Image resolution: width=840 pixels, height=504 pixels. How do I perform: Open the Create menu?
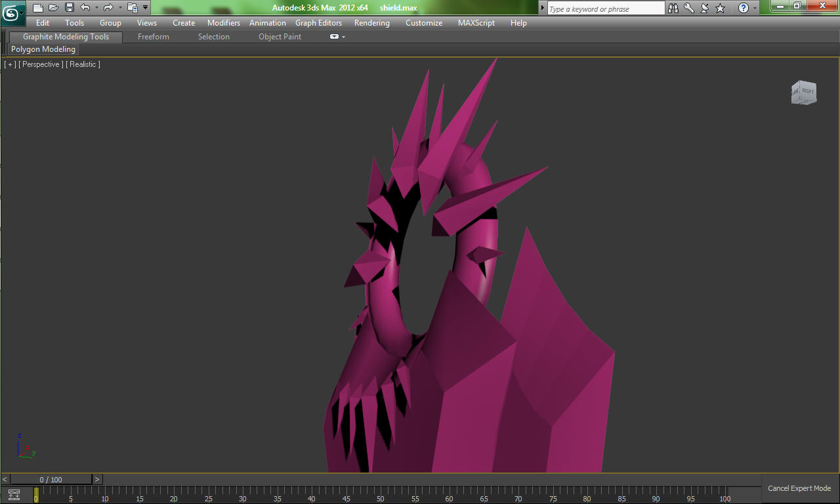[184, 23]
